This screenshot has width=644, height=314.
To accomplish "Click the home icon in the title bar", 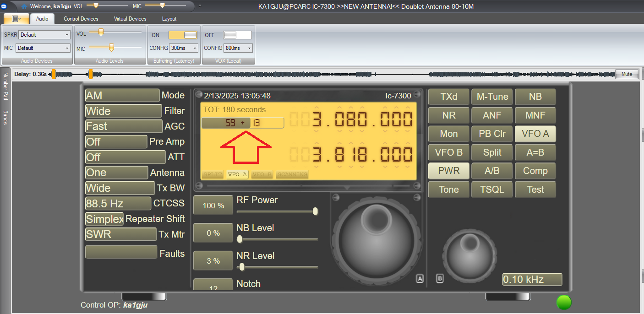I will click(x=25, y=6).
